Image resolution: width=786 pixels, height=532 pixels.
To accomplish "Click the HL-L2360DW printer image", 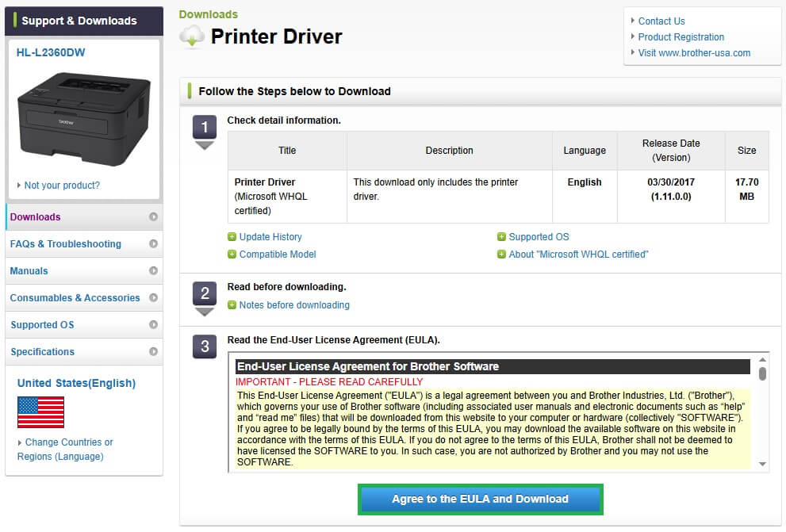I will pos(84,119).
